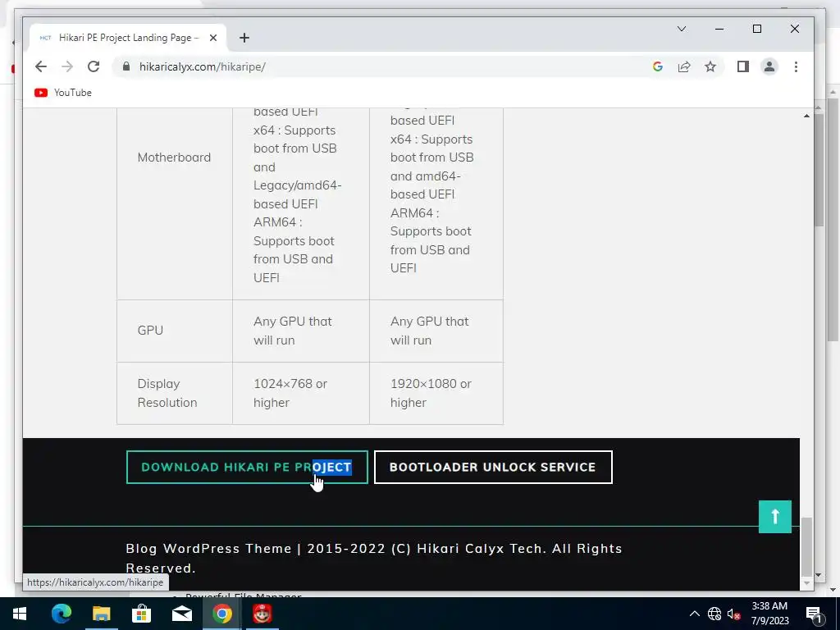Click Bootloader Unlock Service button
The height and width of the screenshot is (630, 840).
point(493,467)
